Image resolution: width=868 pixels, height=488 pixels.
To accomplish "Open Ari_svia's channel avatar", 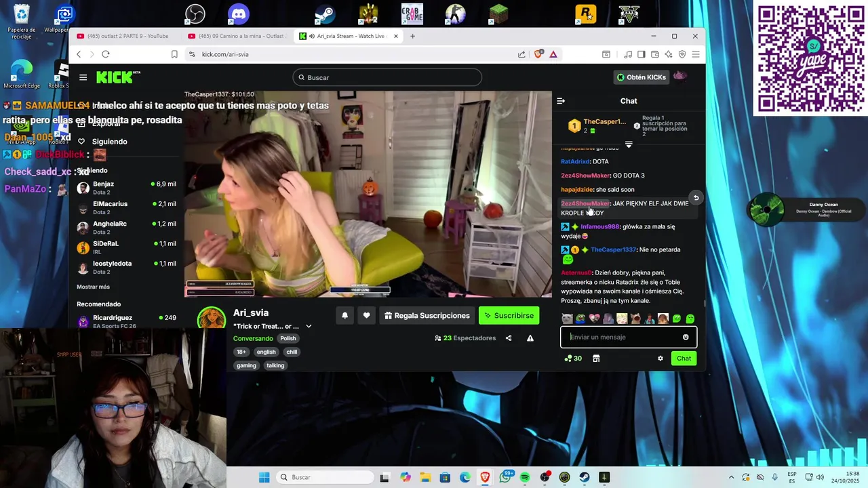I will pyautogui.click(x=212, y=318).
